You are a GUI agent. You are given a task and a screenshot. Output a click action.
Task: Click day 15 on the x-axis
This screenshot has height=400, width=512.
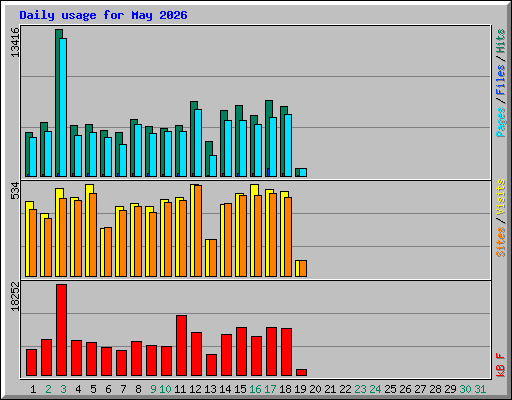[240, 389]
